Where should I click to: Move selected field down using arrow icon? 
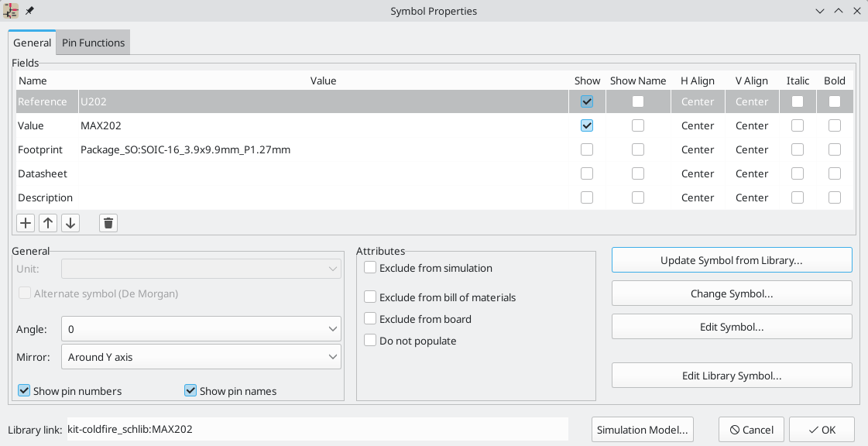pos(70,222)
